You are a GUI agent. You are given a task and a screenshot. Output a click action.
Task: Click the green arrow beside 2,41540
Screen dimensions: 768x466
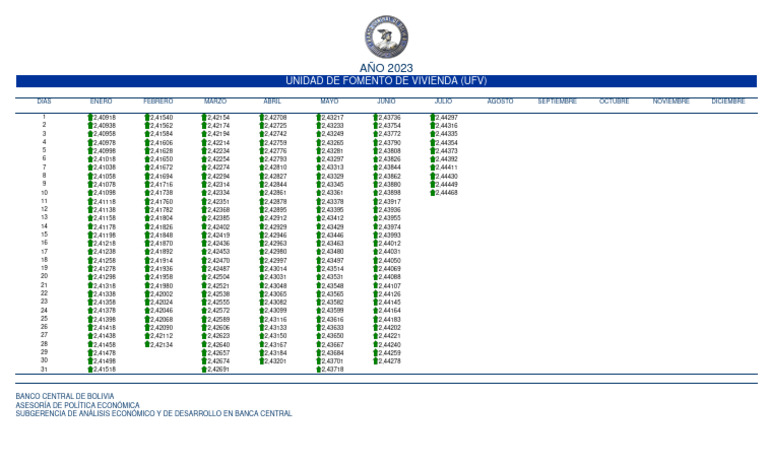(148, 118)
